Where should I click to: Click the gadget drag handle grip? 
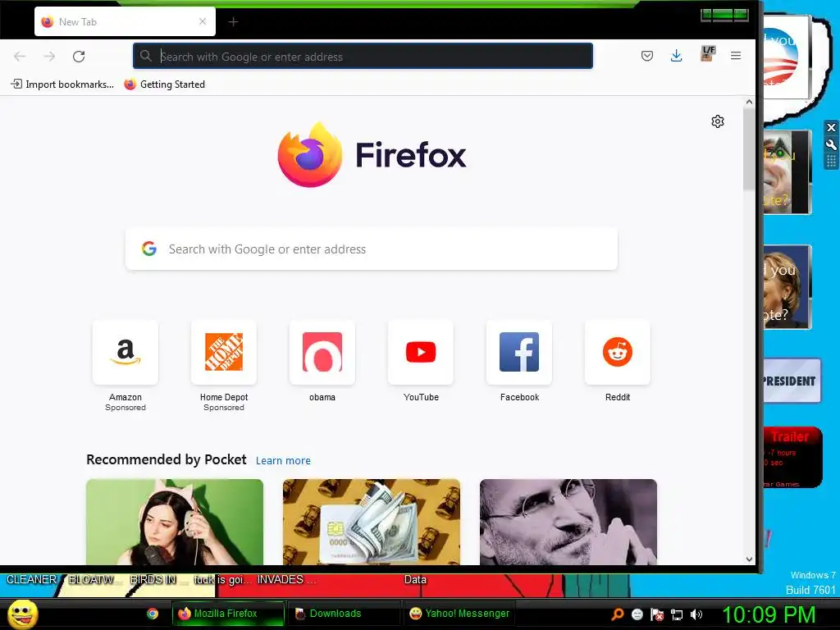(x=831, y=162)
